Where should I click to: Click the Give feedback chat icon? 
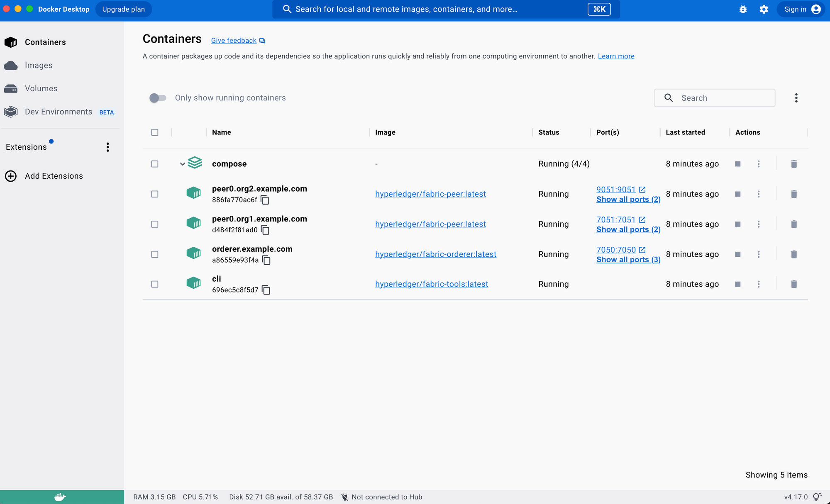coord(262,41)
